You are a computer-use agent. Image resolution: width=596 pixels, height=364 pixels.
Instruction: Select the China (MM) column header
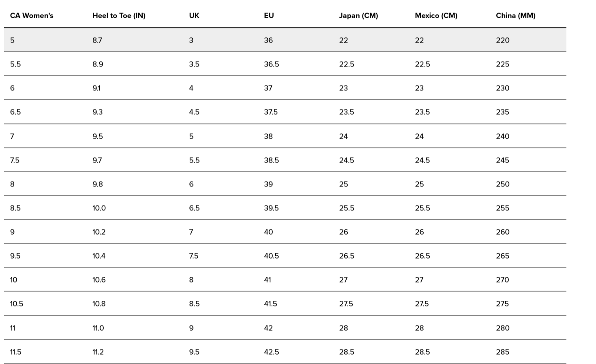pos(515,16)
